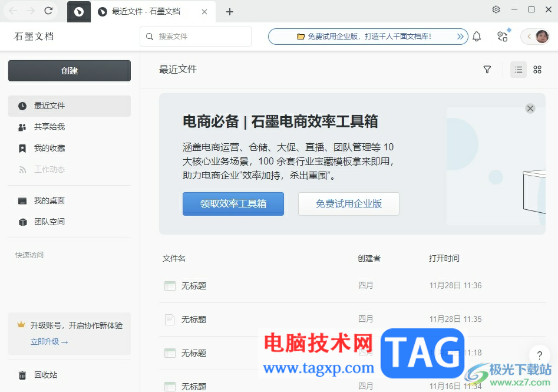This screenshot has height=392, width=558.
Task: Click the clock icon beside 最近文件
Action: [22, 106]
